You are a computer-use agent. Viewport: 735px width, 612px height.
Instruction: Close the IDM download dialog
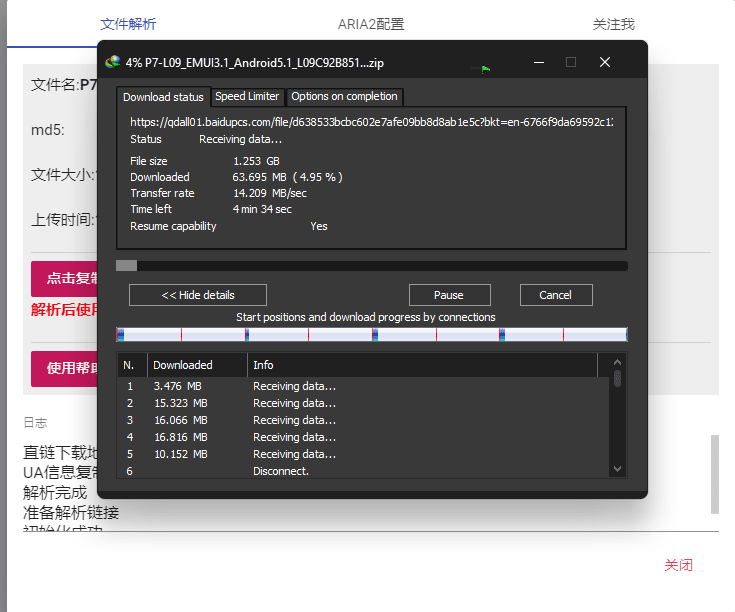click(605, 62)
